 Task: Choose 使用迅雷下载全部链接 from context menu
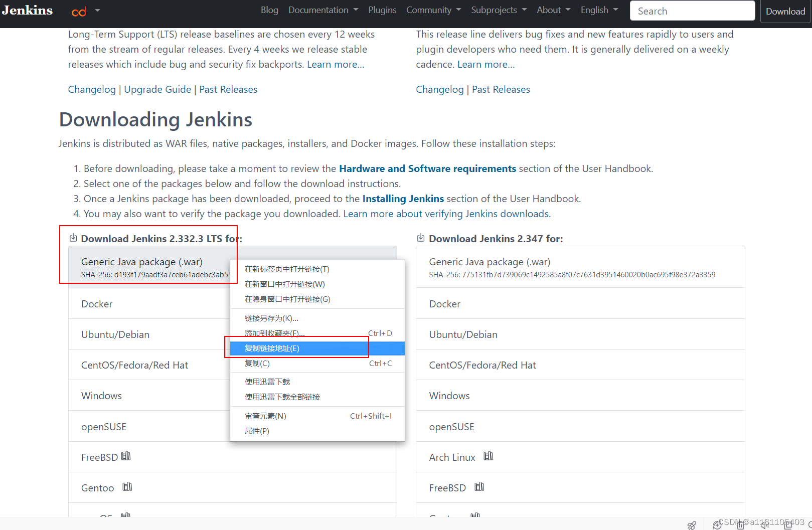click(317, 397)
